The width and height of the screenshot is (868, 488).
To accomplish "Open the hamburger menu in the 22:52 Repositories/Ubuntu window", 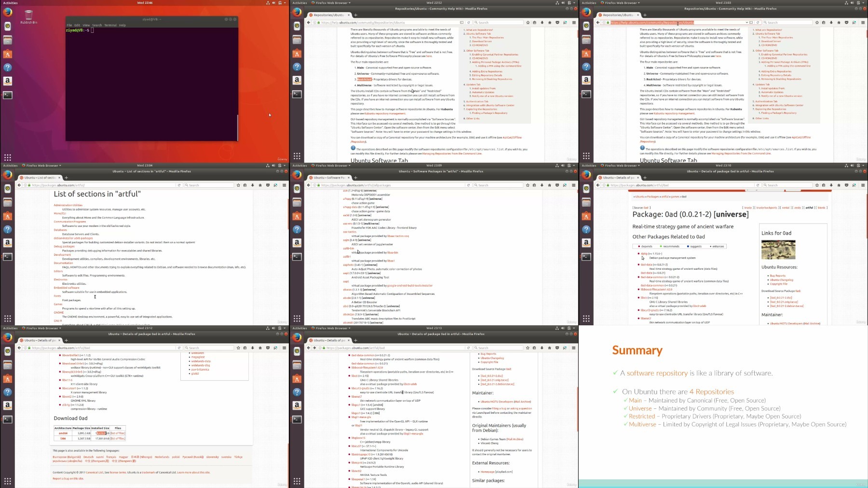I will (574, 22).
